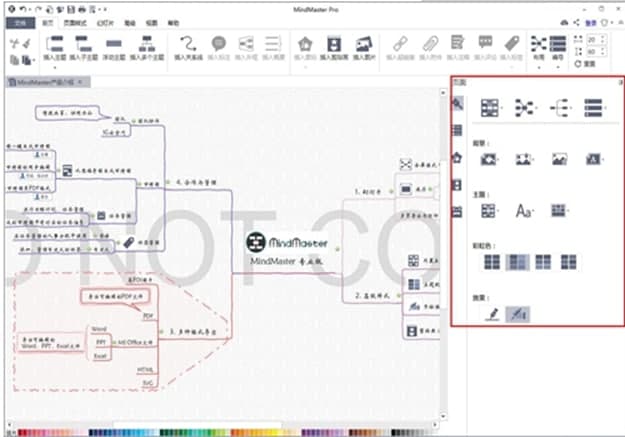Screen dimensions: 625x437
Task: Choose the first background option in panel
Action: point(489,159)
